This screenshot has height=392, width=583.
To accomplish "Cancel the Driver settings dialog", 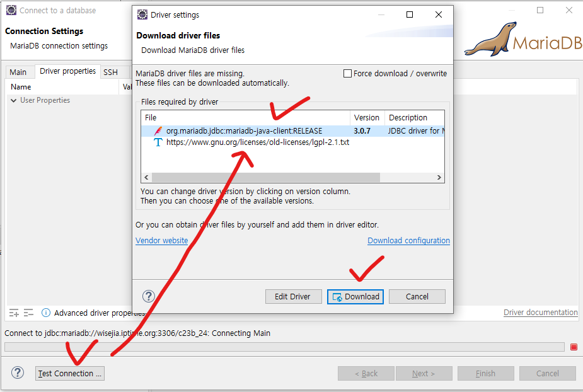I will (417, 296).
